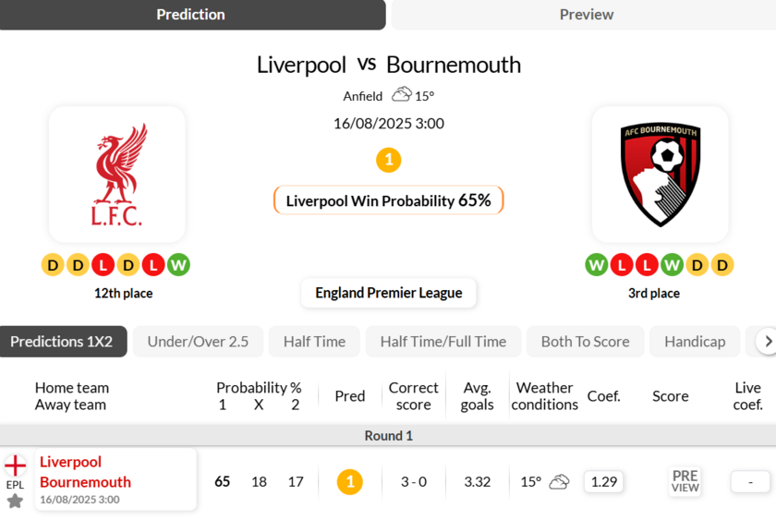The height and width of the screenshot is (532, 776).
Task: Click the England Premier League button
Action: click(x=388, y=293)
